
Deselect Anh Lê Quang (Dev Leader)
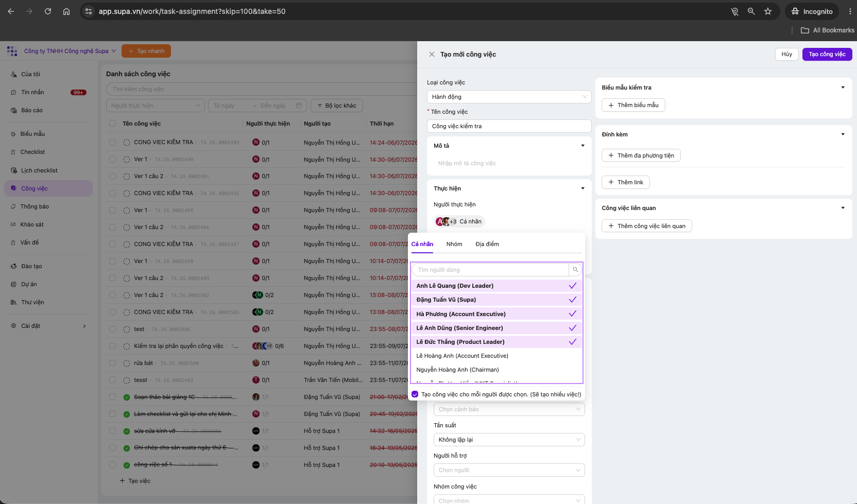(x=497, y=286)
